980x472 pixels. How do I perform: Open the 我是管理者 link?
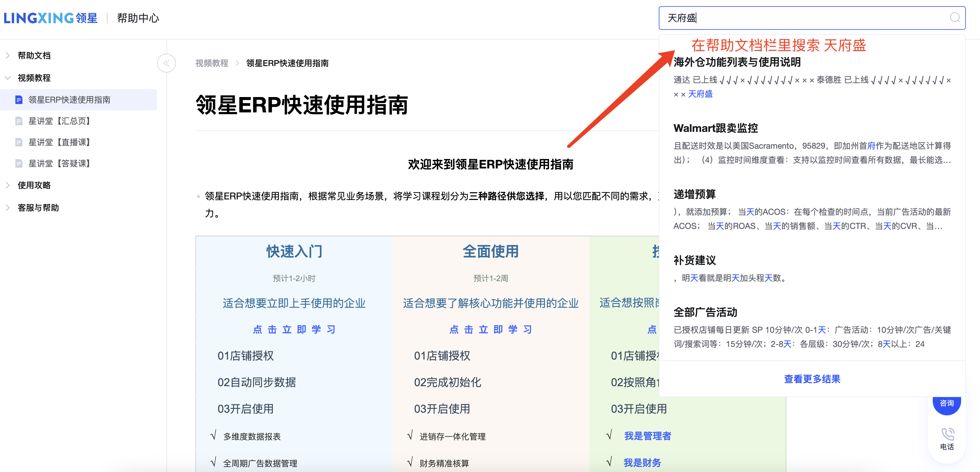click(648, 436)
